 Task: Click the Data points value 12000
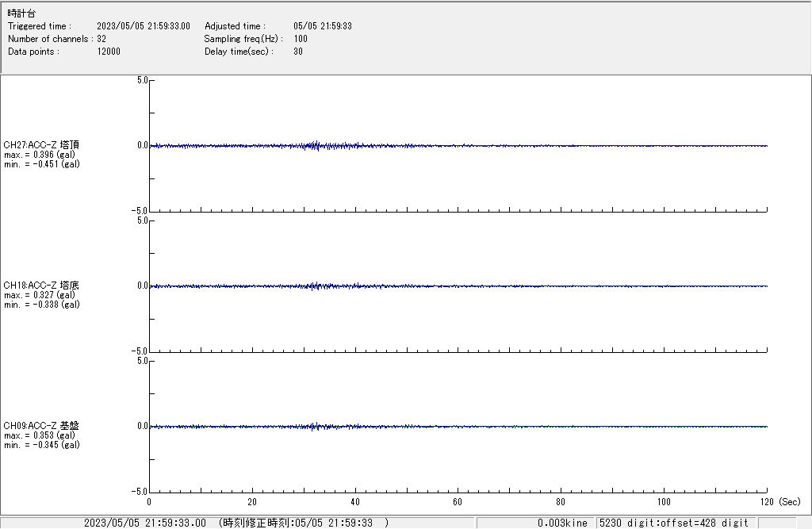pos(109,52)
